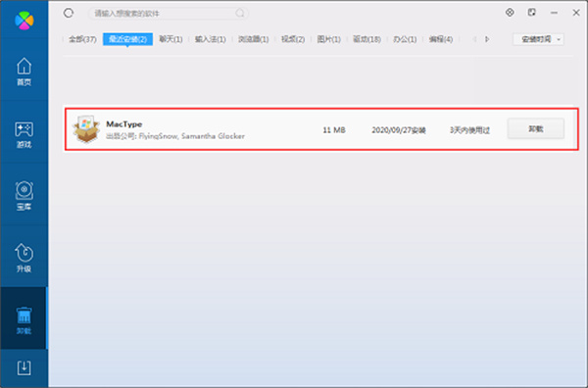Open the settings icon in title bar

[x=510, y=13]
